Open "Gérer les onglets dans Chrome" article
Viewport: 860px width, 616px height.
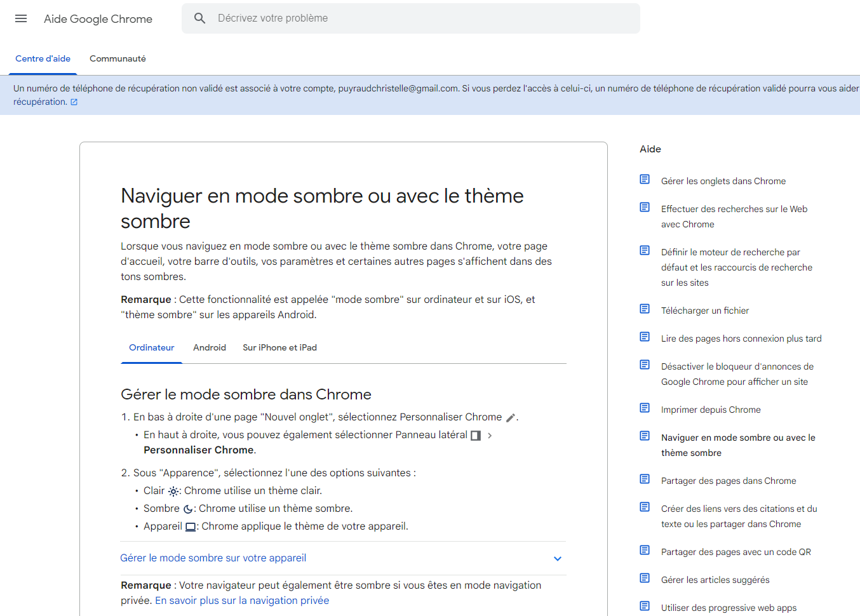[x=723, y=181]
